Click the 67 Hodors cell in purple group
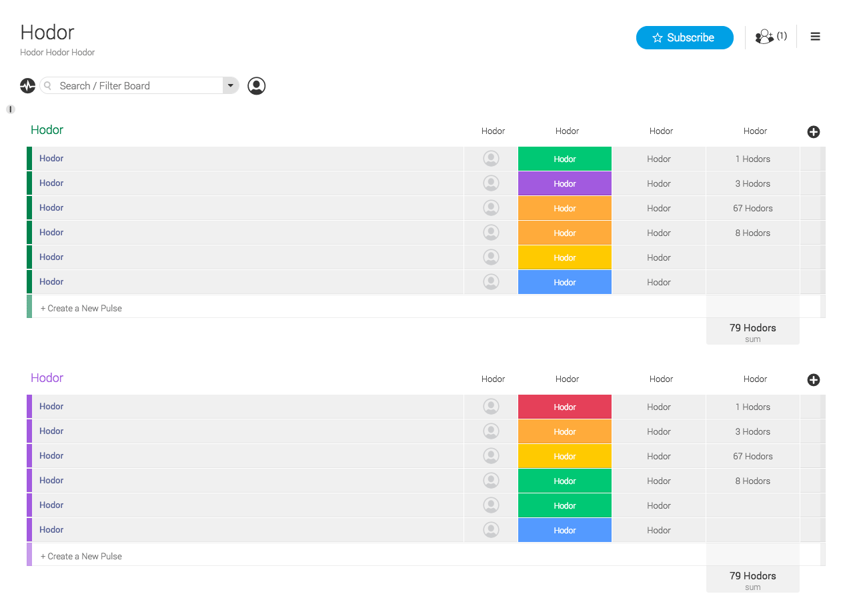 (752, 457)
